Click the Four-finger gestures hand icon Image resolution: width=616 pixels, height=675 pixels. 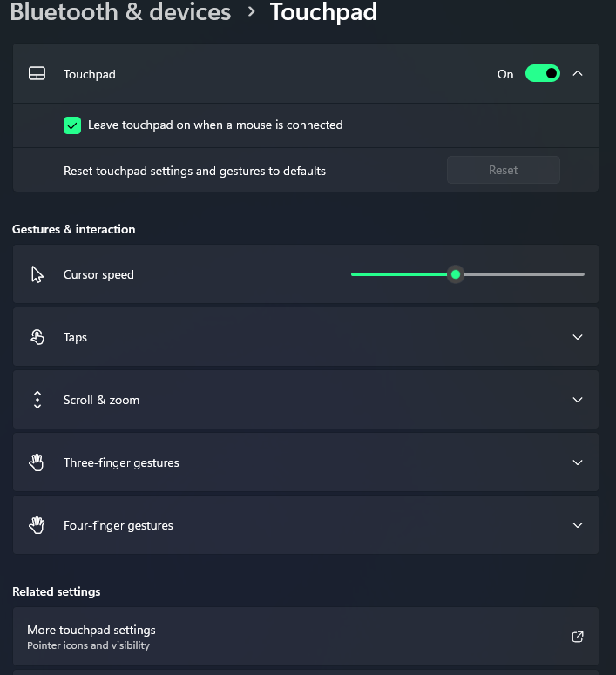point(37,525)
